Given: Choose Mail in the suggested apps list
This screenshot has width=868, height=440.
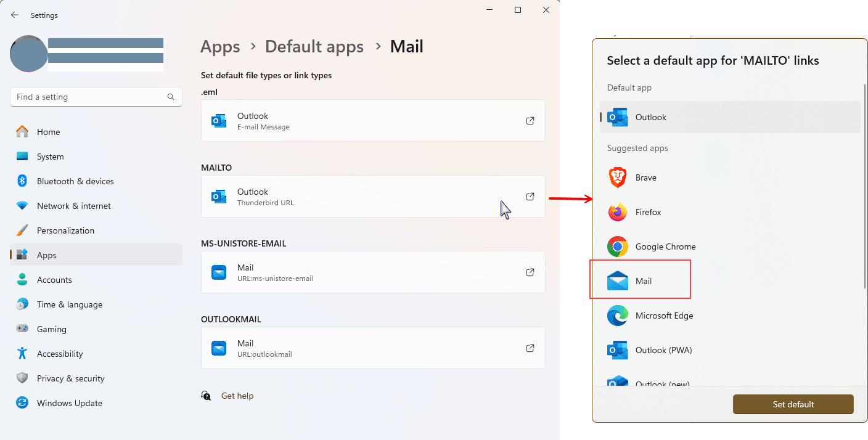Looking at the screenshot, I should [x=730, y=281].
